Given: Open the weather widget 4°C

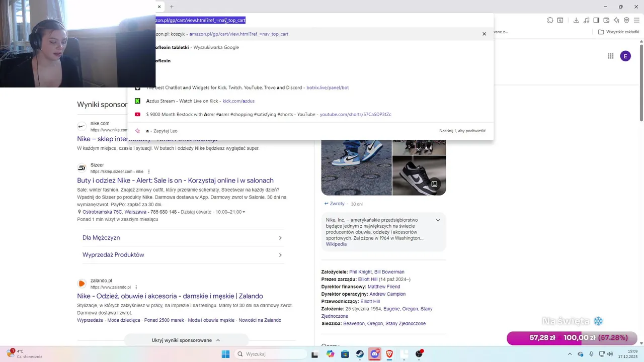Looking at the screenshot, I should (25, 354).
